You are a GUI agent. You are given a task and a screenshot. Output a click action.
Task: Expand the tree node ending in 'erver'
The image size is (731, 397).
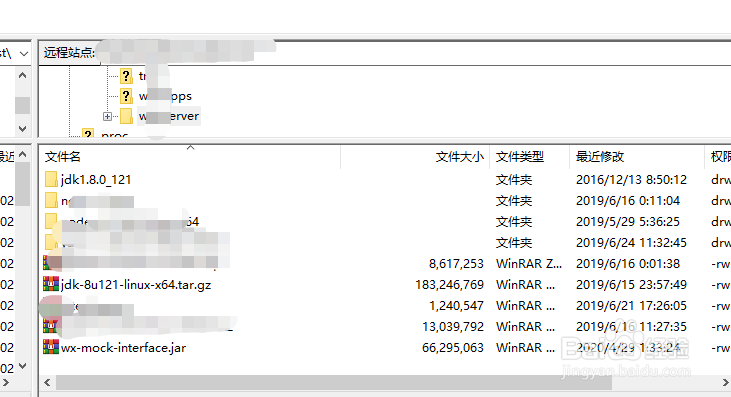[x=107, y=116]
